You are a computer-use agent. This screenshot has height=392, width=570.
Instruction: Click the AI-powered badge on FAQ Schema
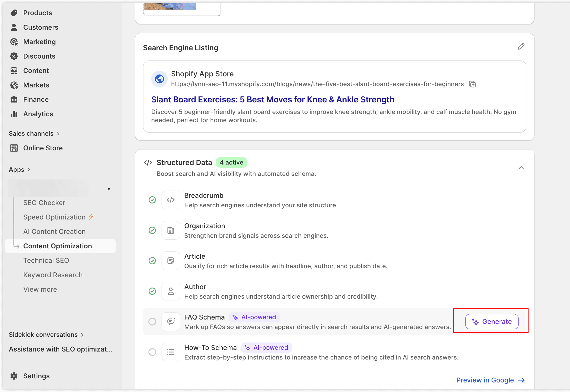coord(254,317)
